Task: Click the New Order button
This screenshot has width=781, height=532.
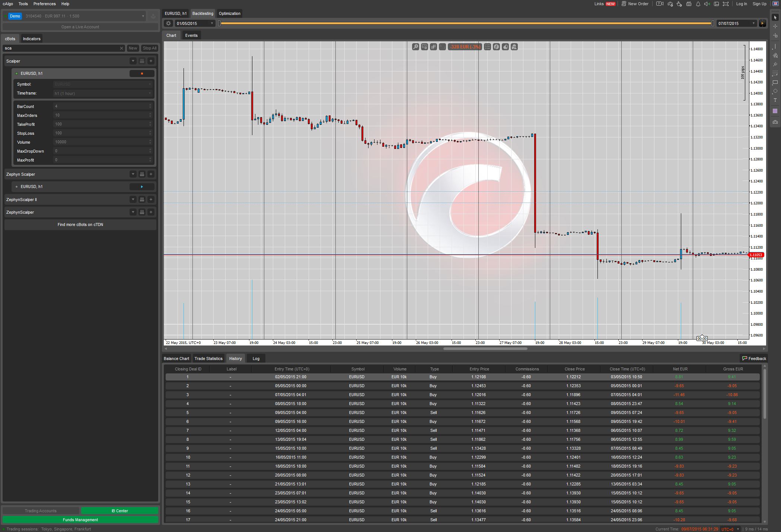Action: pos(635,4)
